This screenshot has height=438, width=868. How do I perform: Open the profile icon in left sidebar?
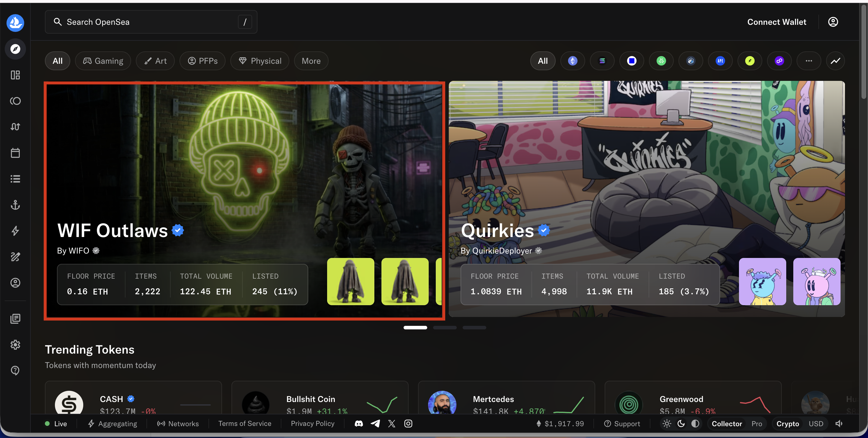click(15, 283)
